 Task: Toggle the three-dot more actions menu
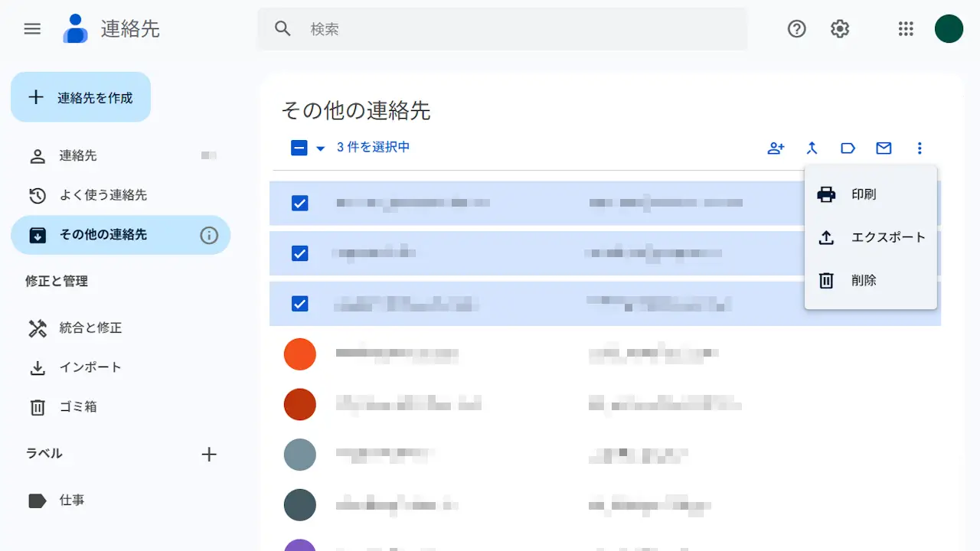(x=920, y=148)
